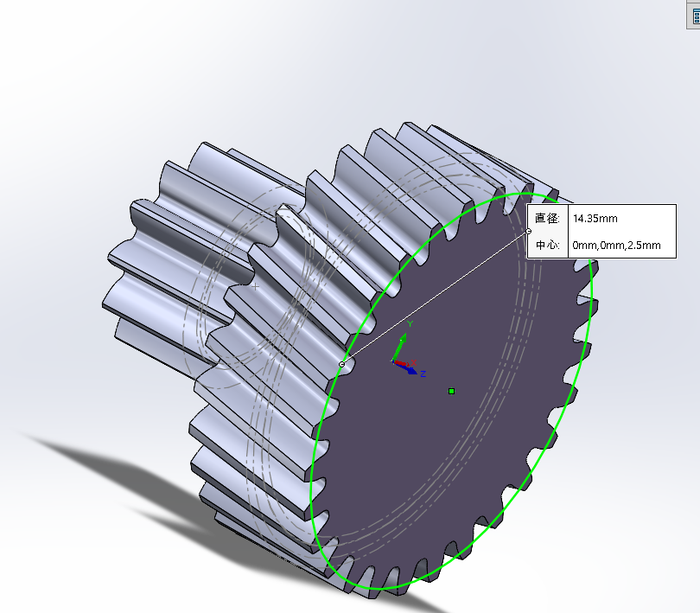Click the 直径 label in the callout

click(x=547, y=218)
